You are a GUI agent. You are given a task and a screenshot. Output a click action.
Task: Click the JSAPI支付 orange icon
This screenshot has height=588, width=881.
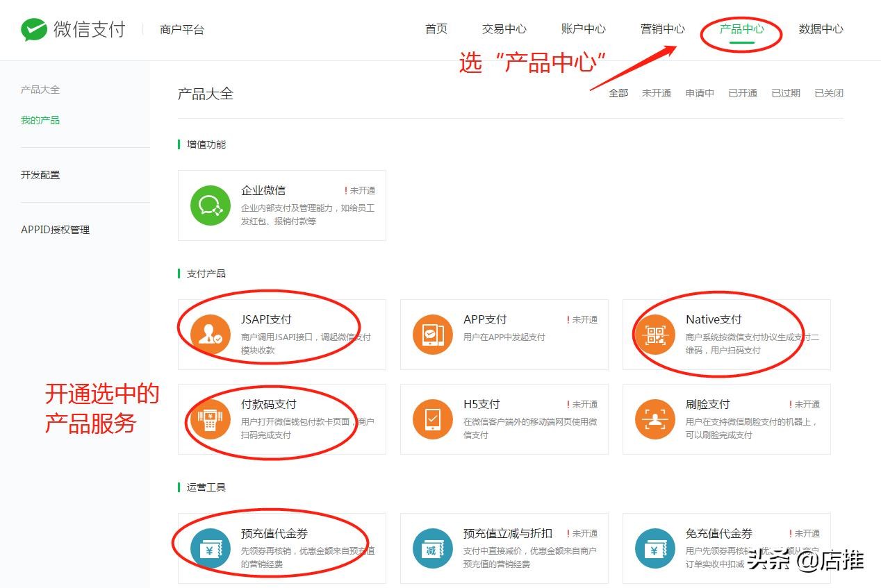click(x=211, y=335)
